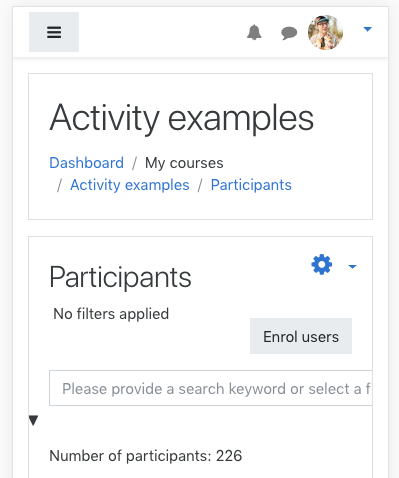Open the Participants gear actions icon
The image size is (399, 478).
[x=322, y=265]
